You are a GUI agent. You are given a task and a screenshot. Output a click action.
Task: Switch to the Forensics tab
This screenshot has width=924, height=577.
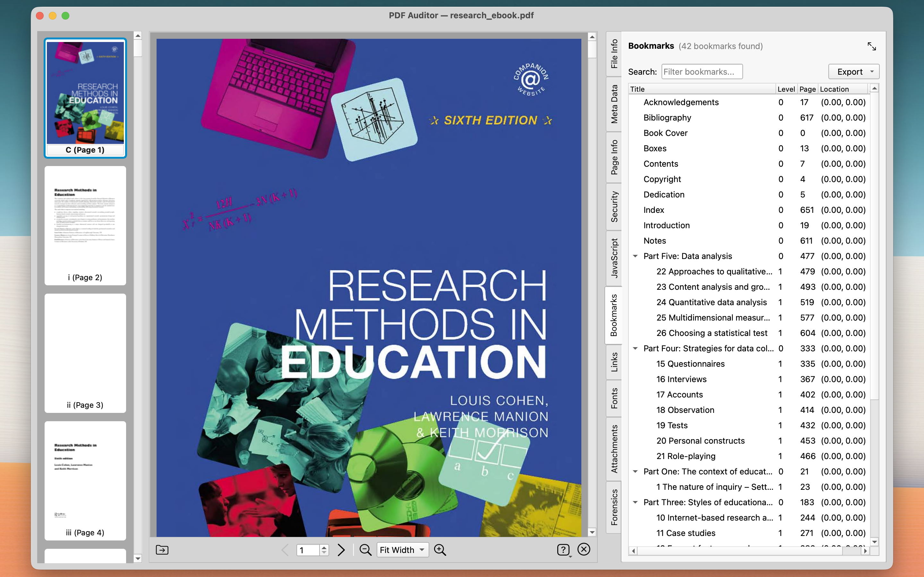point(614,506)
